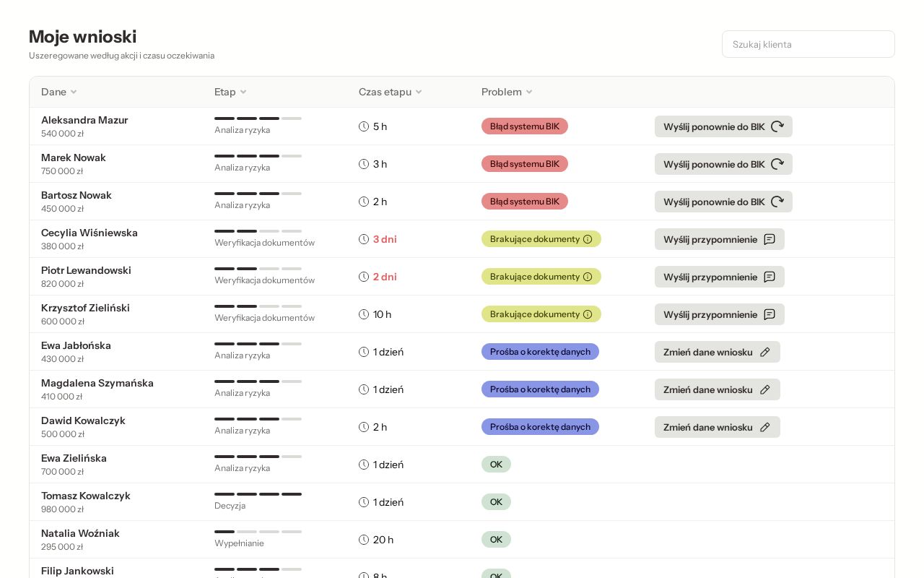This screenshot has height=578, width=924.
Task: Click message icon in Krzysztof Zieliński's row
Action: click(770, 314)
